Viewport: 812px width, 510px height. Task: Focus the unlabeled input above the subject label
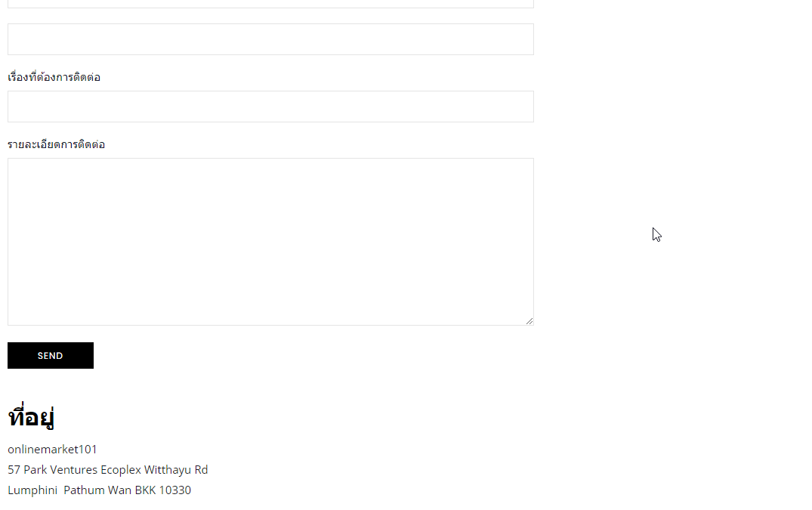[270, 39]
